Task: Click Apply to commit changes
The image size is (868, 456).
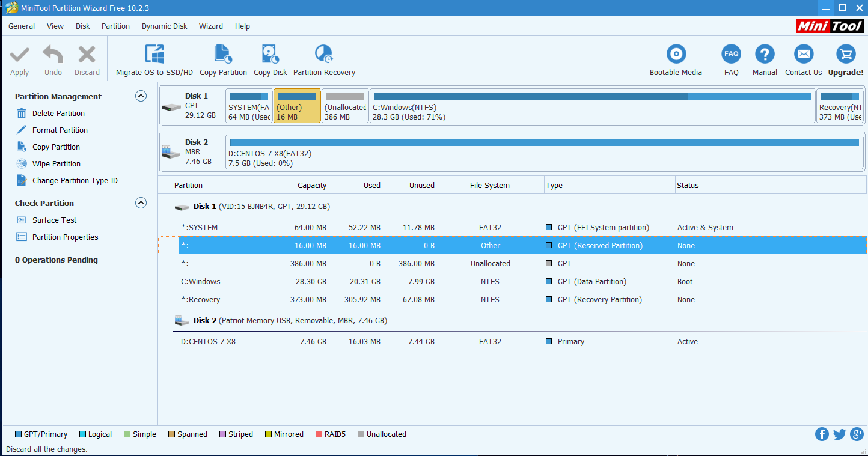Action: click(19, 58)
